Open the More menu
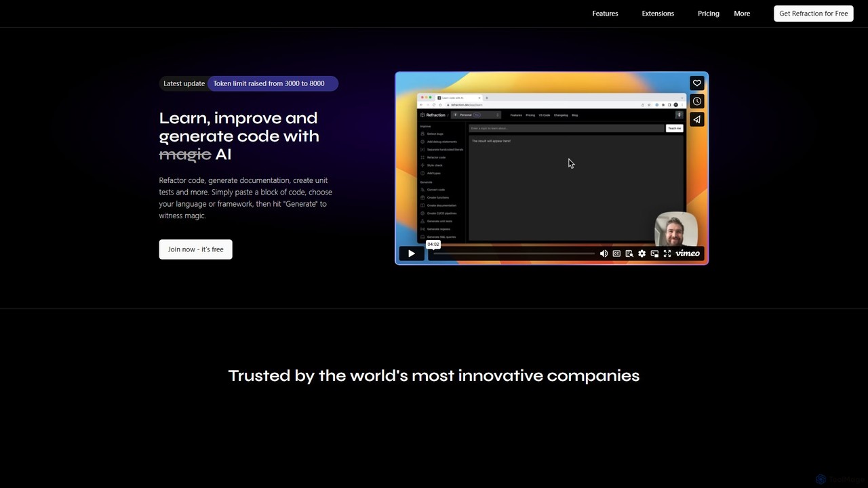 pos(742,14)
